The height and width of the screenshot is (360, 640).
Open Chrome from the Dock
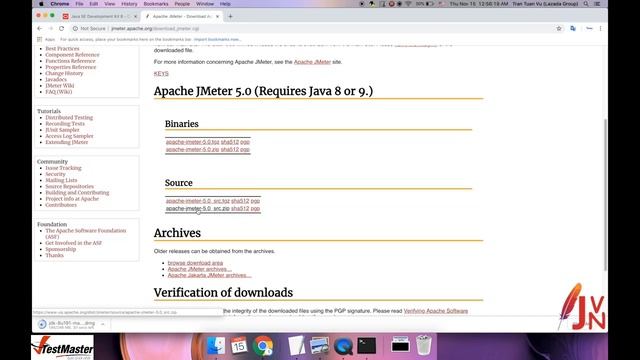point(263,346)
